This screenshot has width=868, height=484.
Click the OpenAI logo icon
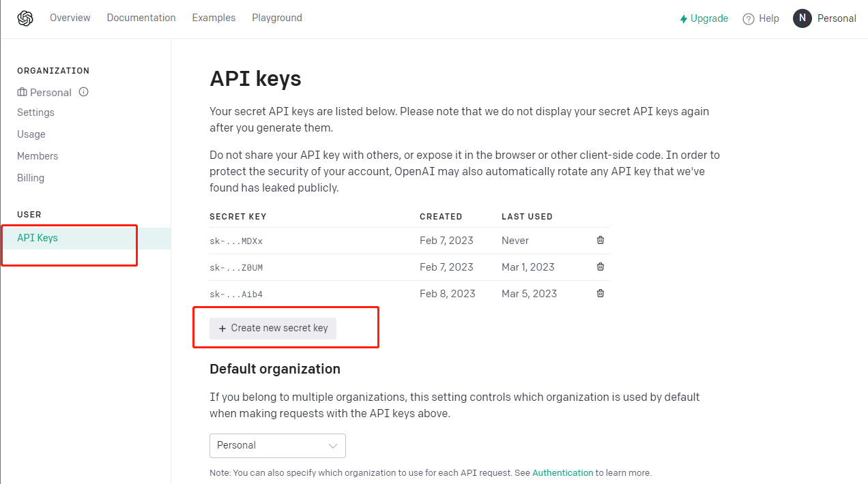pyautogui.click(x=25, y=18)
